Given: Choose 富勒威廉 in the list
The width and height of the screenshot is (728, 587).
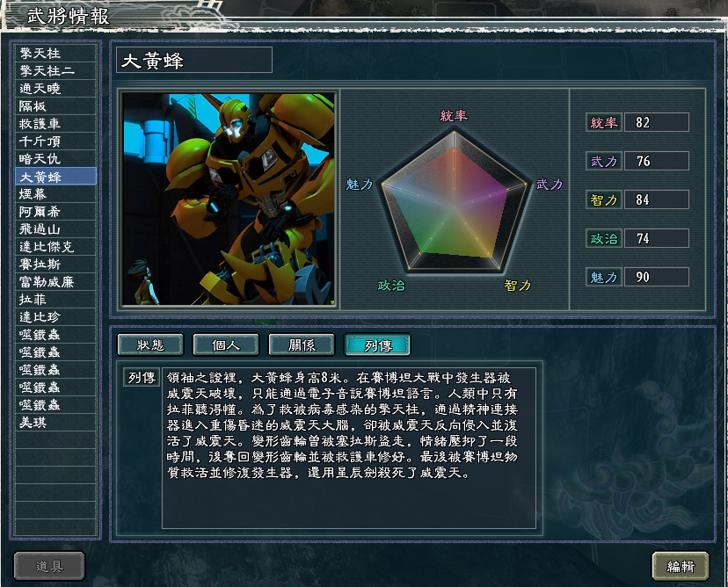Looking at the screenshot, I should [x=55, y=282].
